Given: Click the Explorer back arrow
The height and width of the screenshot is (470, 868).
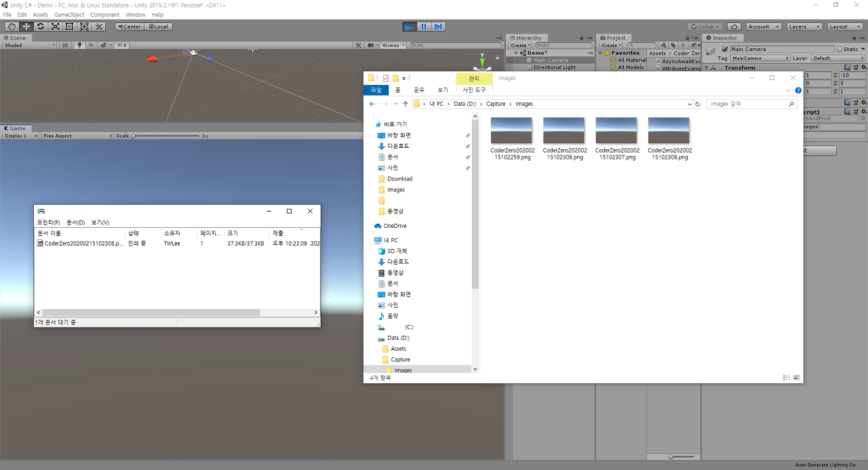Looking at the screenshot, I should [372, 104].
